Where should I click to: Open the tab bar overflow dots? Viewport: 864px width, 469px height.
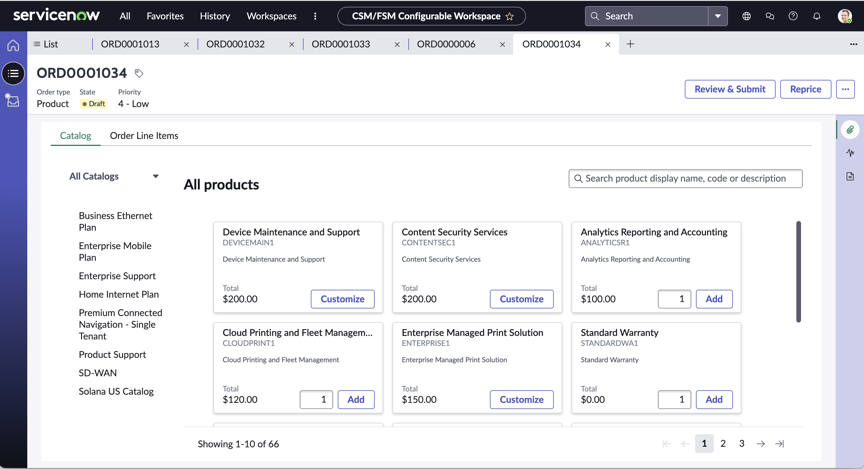click(853, 44)
